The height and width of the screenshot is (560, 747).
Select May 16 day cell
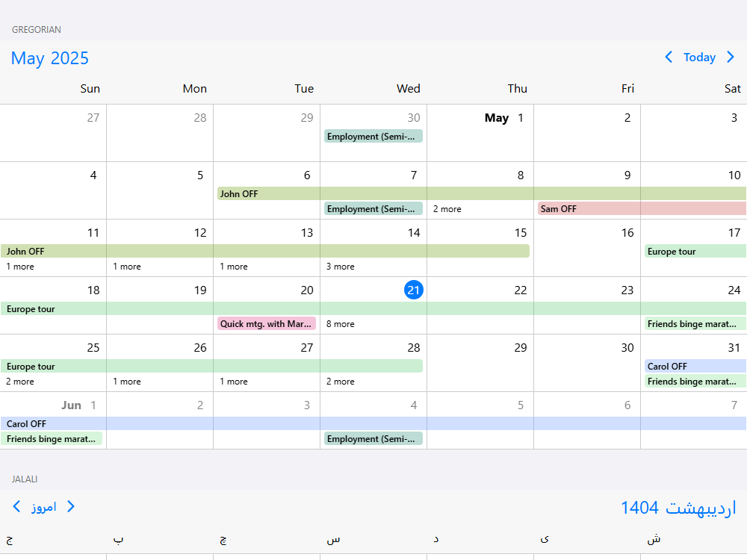[587, 248]
